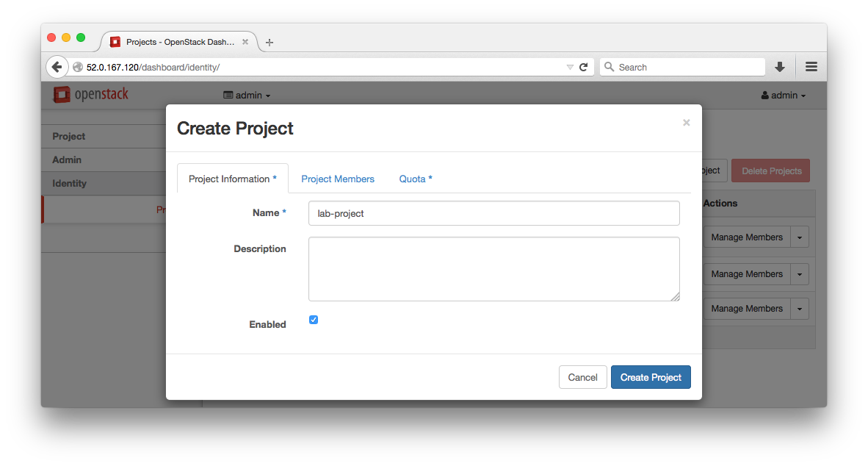
Task: Click the page reload icon
Action: (x=584, y=66)
